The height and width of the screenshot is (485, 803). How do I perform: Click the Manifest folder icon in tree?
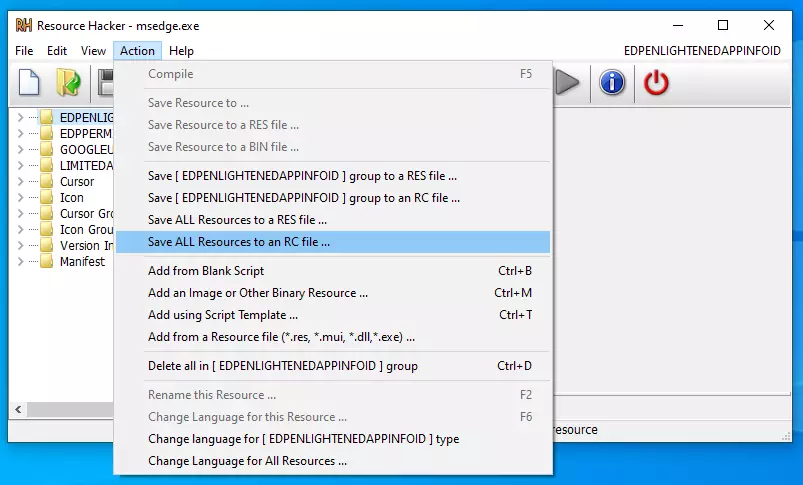tap(47, 261)
